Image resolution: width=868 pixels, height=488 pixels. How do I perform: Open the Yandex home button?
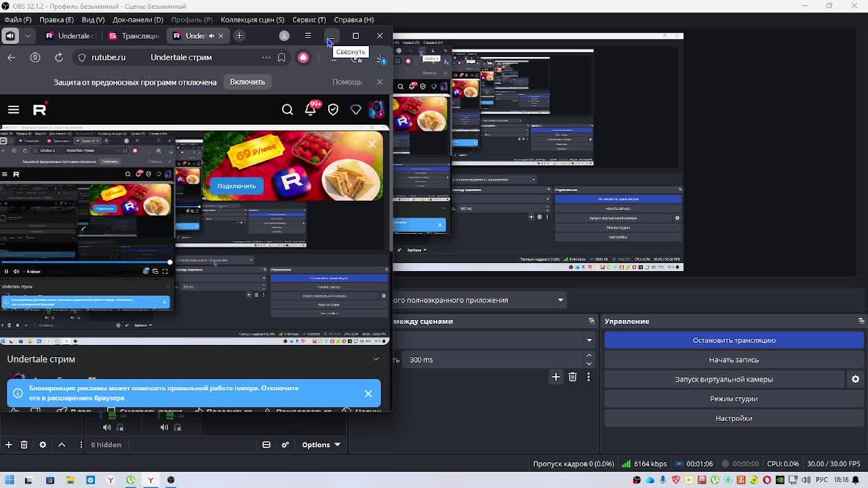point(35,58)
